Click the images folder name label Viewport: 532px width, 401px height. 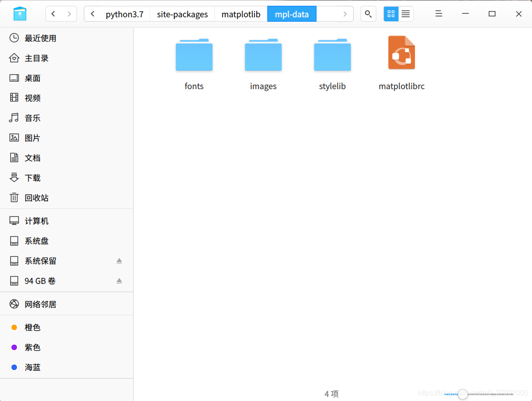263,86
